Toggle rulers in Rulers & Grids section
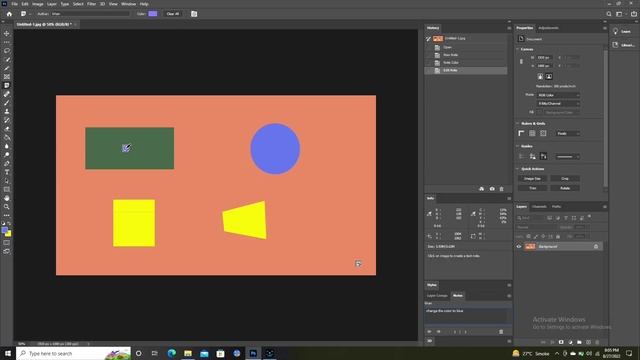 point(521,133)
